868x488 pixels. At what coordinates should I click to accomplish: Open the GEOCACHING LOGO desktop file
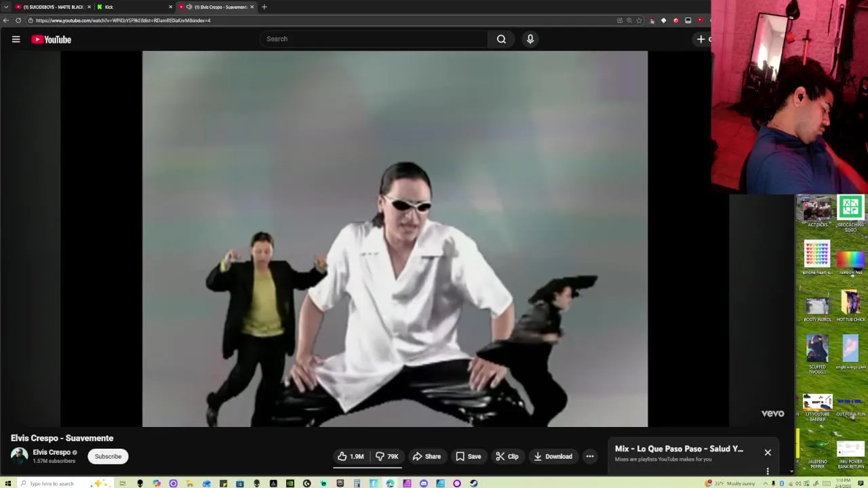click(850, 213)
